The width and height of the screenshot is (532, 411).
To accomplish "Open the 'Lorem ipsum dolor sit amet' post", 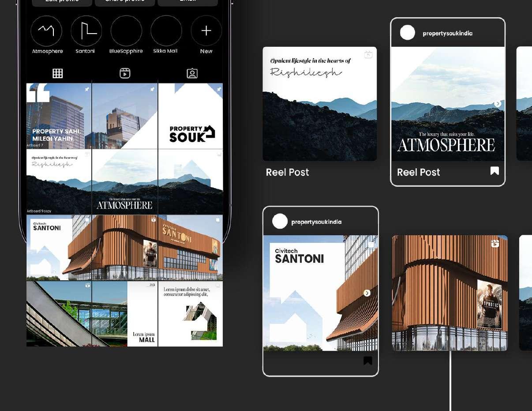I will pyautogui.click(x=191, y=314).
